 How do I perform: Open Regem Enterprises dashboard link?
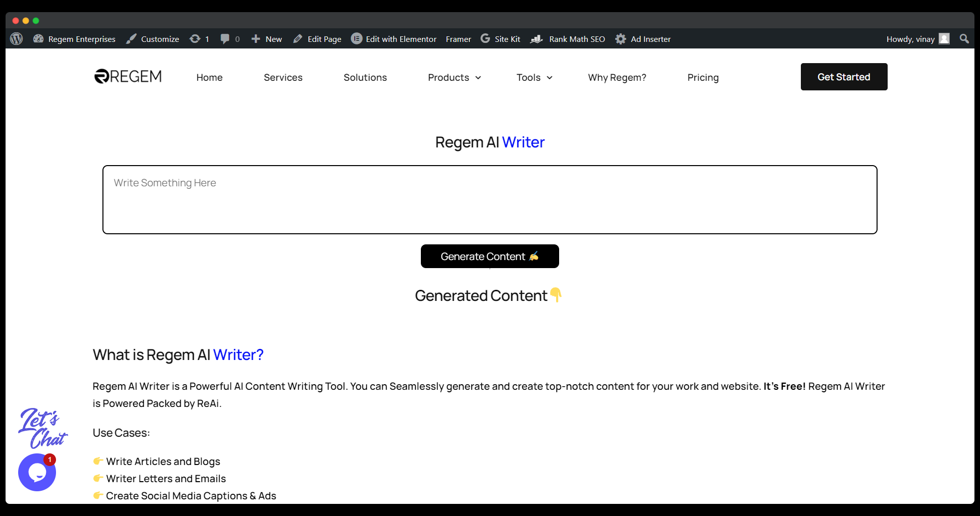click(x=74, y=39)
